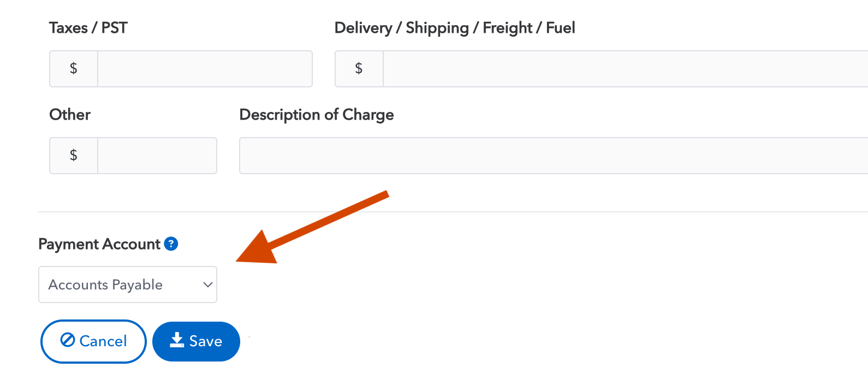Open the Payment Account select box
Viewport: 868px width, 391px height.
coord(120,285)
